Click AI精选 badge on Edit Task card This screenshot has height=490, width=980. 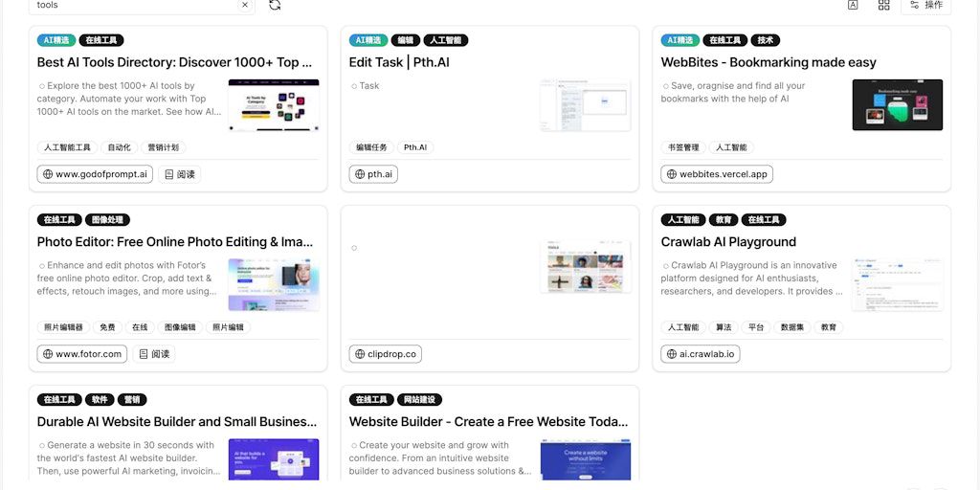point(368,40)
